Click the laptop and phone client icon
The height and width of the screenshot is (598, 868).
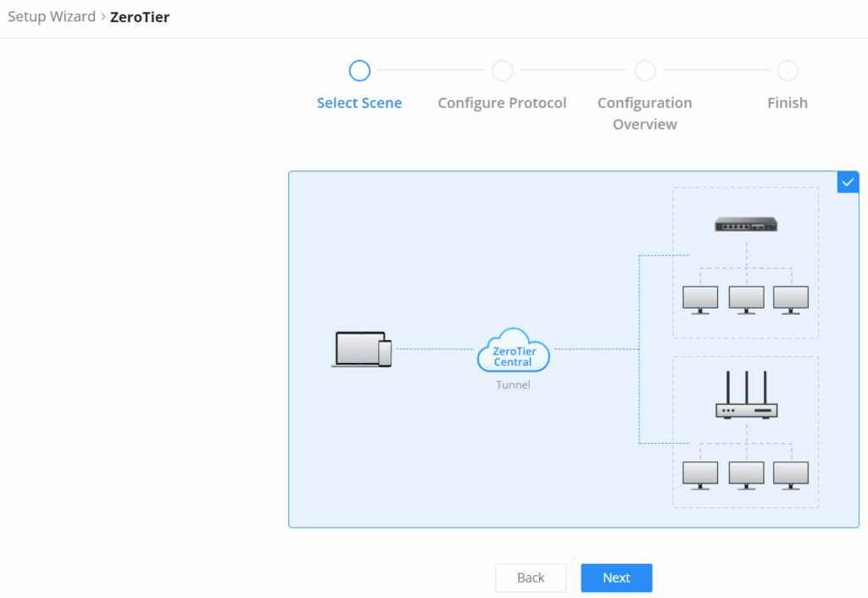tap(362, 349)
